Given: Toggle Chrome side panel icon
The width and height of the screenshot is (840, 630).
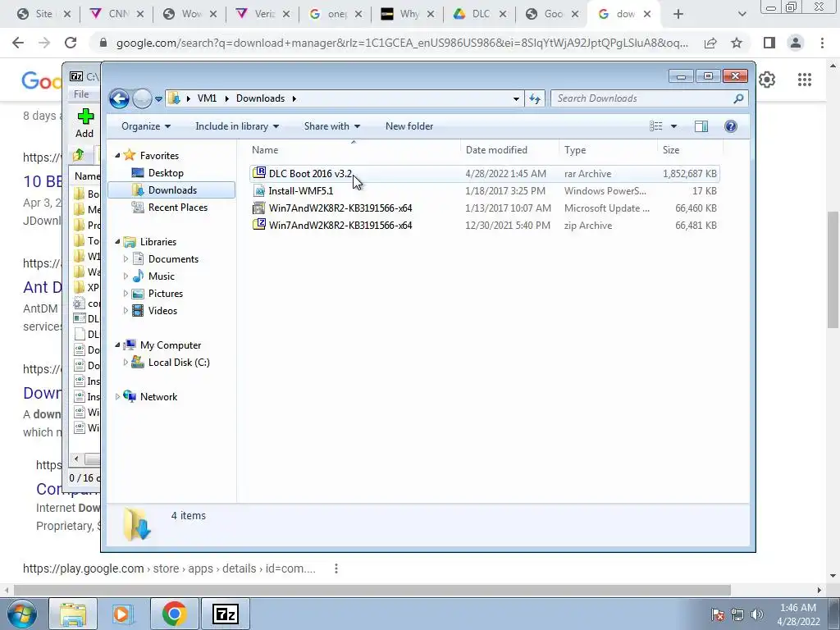Looking at the screenshot, I should coord(769,43).
